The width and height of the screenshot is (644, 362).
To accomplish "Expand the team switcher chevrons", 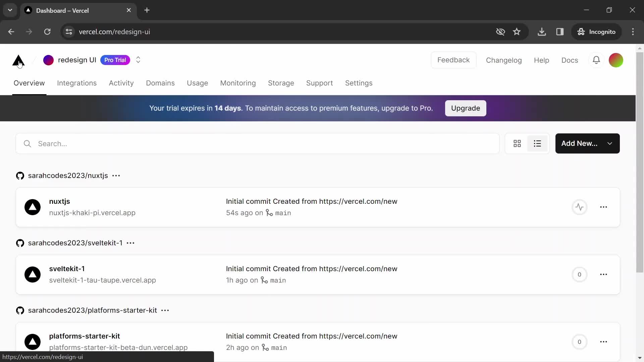I will pyautogui.click(x=138, y=60).
